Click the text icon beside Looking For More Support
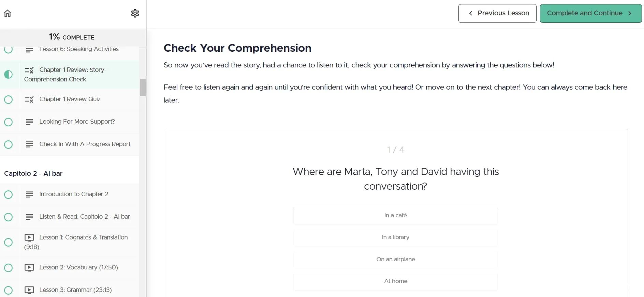This screenshot has height=297, width=644. click(x=29, y=122)
